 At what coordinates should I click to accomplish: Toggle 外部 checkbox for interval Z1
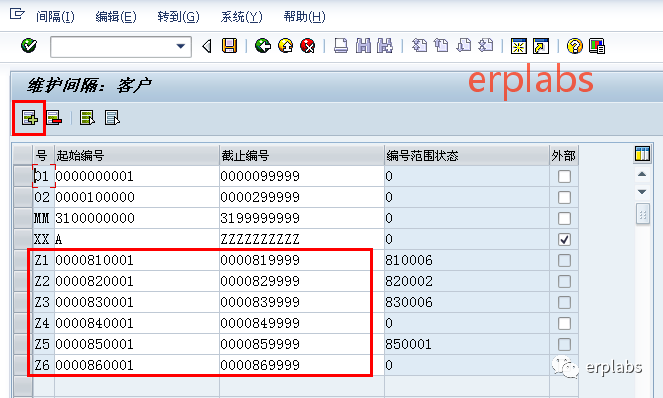(x=564, y=261)
